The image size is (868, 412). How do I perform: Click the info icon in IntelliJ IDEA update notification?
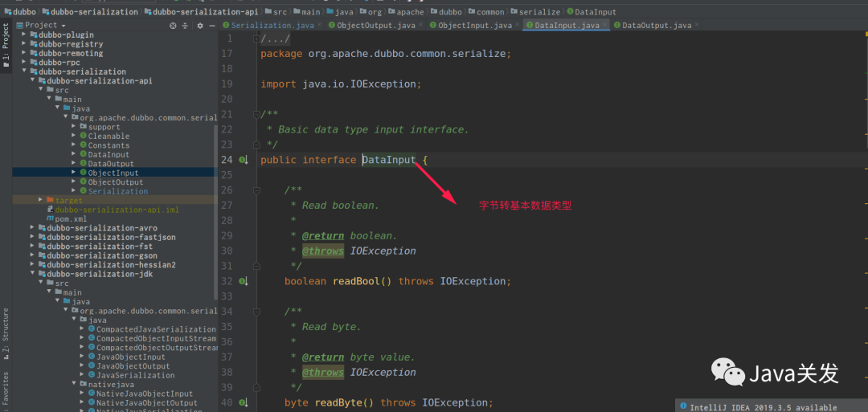click(683, 406)
